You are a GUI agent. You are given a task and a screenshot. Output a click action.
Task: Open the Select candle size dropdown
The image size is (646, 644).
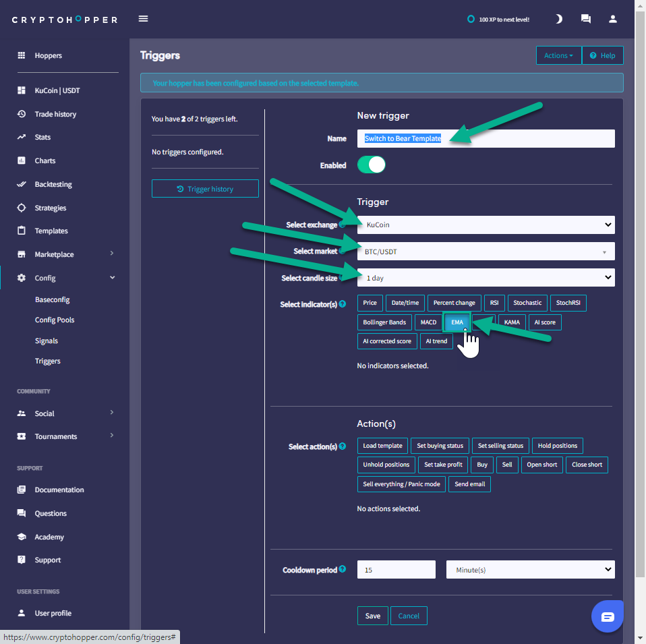click(486, 277)
